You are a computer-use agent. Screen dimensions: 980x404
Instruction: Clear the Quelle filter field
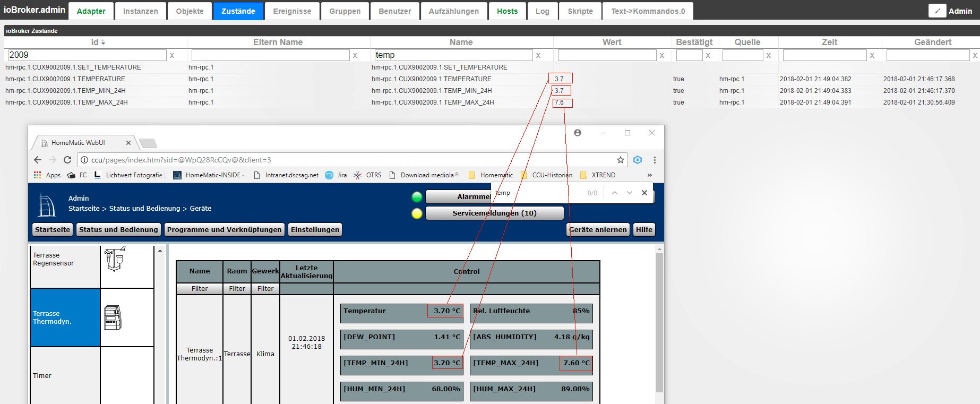[x=769, y=55]
